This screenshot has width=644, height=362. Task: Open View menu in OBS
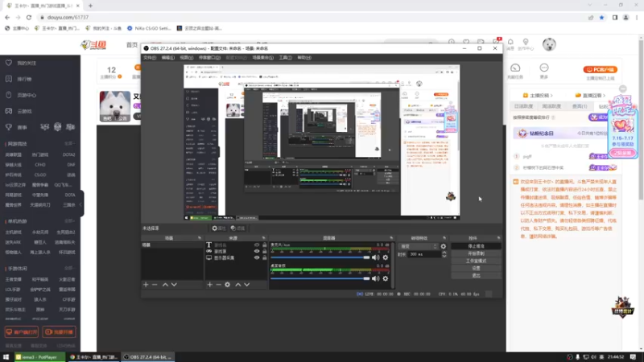(186, 57)
